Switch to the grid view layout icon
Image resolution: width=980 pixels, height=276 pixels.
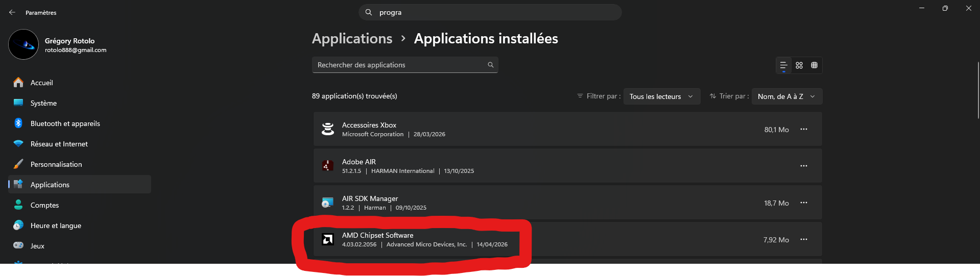coord(799,65)
